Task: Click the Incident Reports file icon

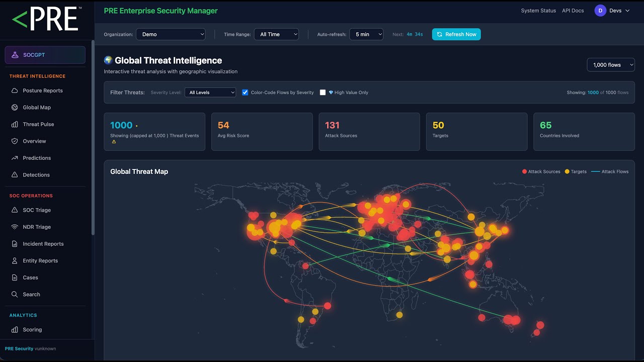Action: 15,244
